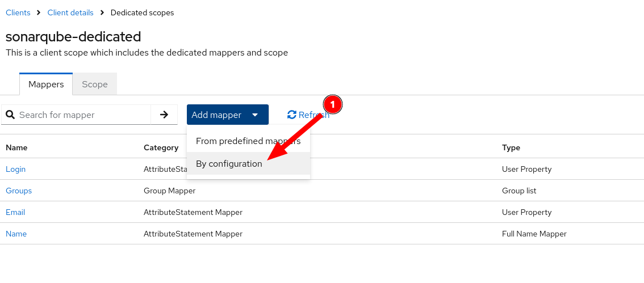The image size is (644, 283).
Task: Switch to the Scope tab
Action: [94, 85]
